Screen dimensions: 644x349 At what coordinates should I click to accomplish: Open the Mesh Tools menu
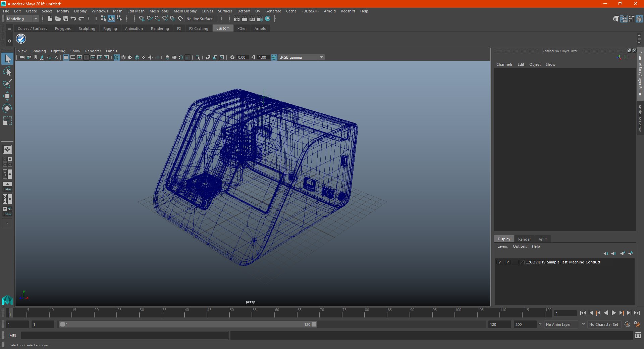click(159, 11)
